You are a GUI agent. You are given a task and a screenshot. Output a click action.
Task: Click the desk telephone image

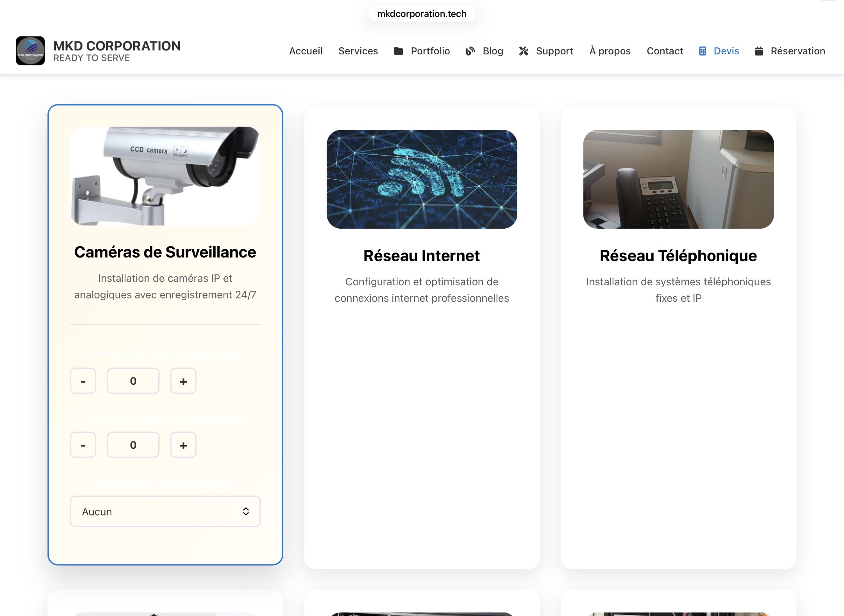click(678, 179)
